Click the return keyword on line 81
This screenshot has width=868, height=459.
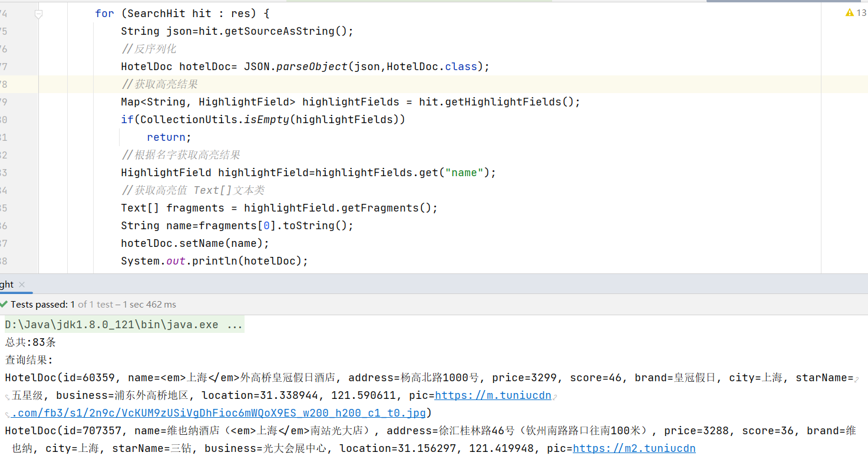[166, 137]
